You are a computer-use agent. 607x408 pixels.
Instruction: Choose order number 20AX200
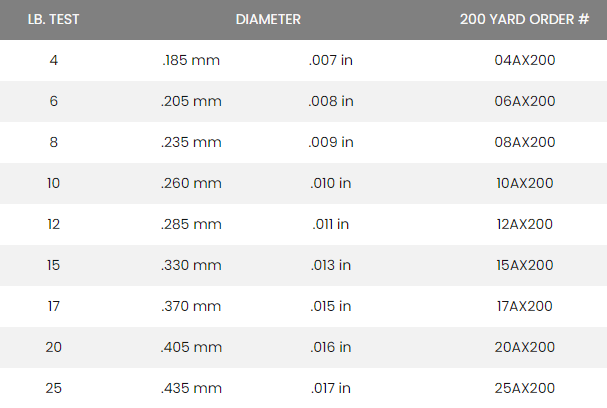[524, 347]
